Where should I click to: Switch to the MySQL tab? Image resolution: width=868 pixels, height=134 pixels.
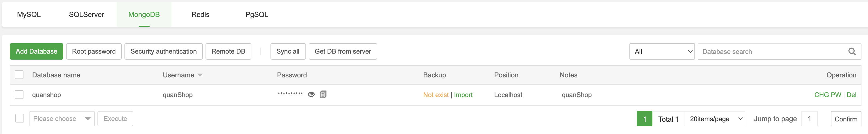[x=29, y=14]
